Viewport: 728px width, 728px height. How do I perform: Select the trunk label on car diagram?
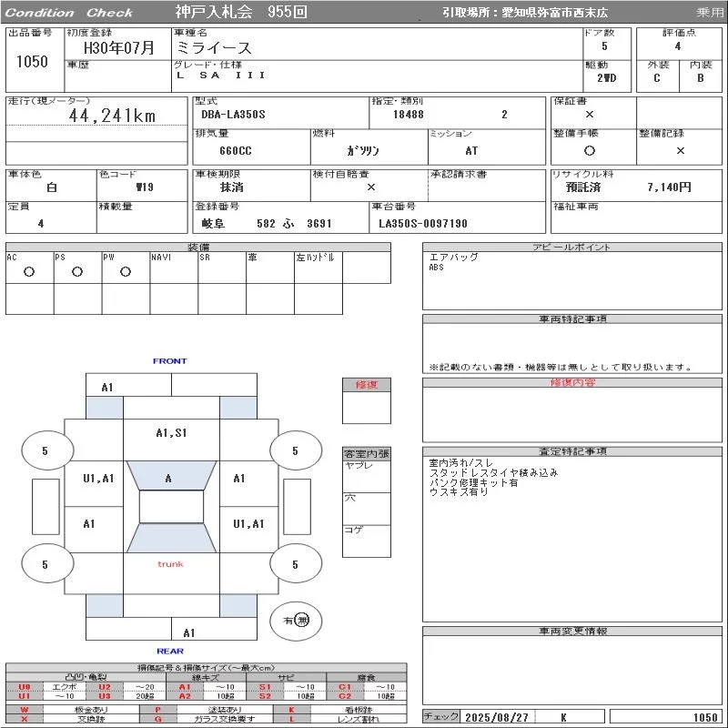click(170, 564)
